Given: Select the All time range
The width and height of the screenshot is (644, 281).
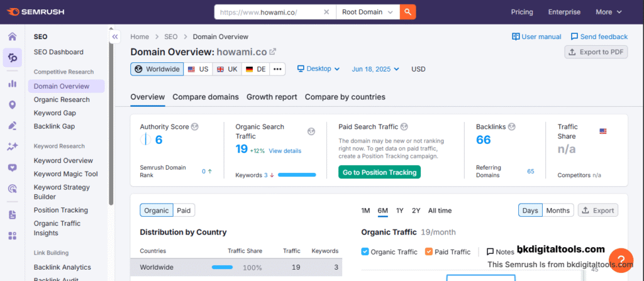Looking at the screenshot, I should [440, 211].
